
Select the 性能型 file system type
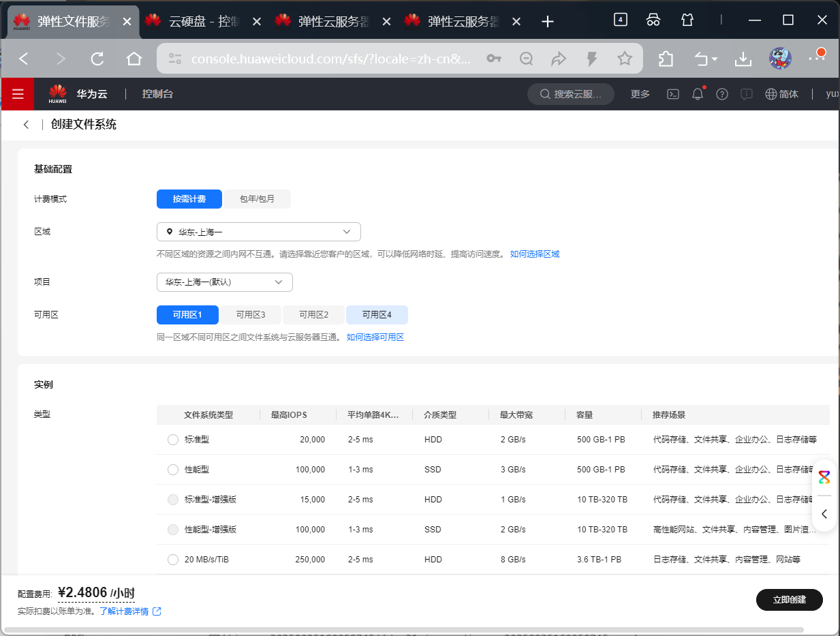pyautogui.click(x=173, y=470)
